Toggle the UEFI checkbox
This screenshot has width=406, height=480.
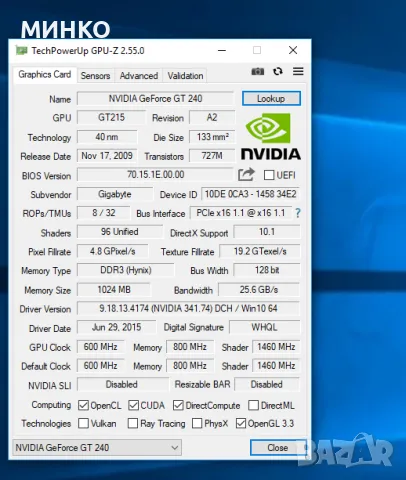[269, 175]
